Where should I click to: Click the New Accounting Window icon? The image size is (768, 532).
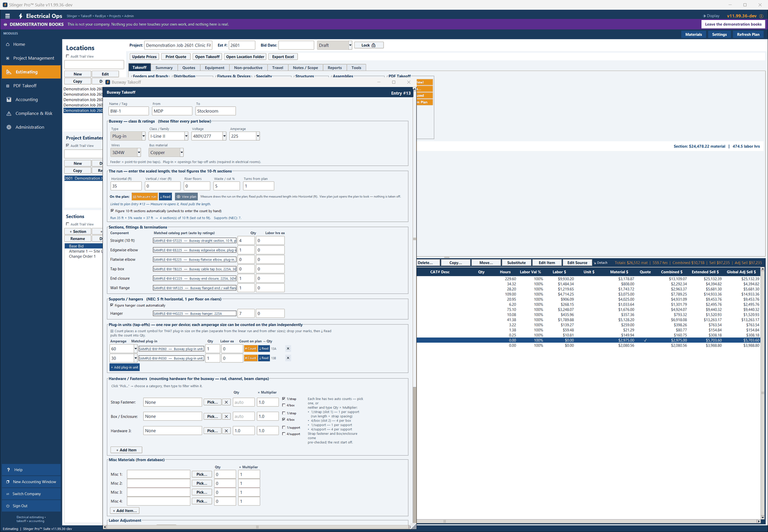point(8,482)
